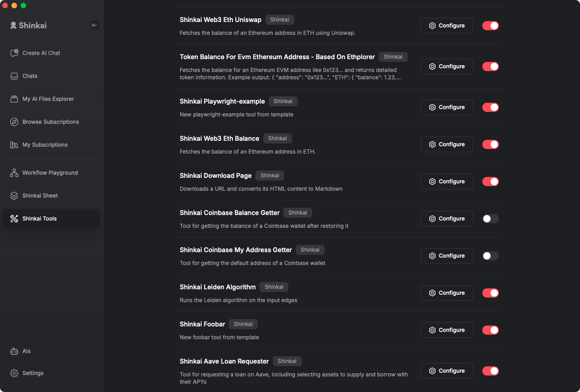Open AIs section in sidebar
580x392 pixels.
pyautogui.click(x=51, y=351)
